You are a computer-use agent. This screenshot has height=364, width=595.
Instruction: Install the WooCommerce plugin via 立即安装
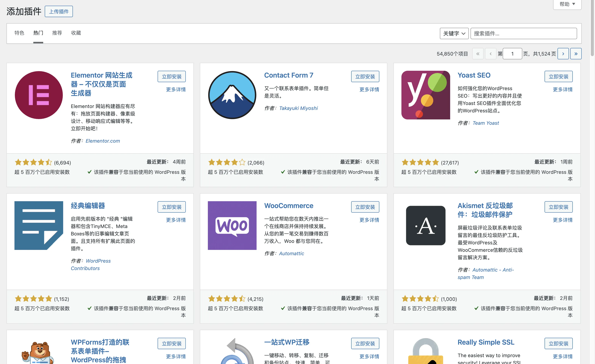tap(365, 207)
